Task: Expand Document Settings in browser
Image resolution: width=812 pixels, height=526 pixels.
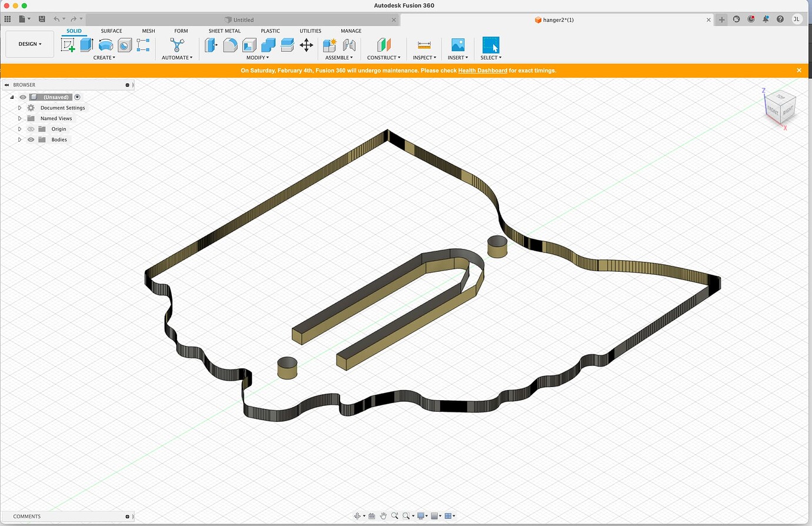Action: click(19, 108)
